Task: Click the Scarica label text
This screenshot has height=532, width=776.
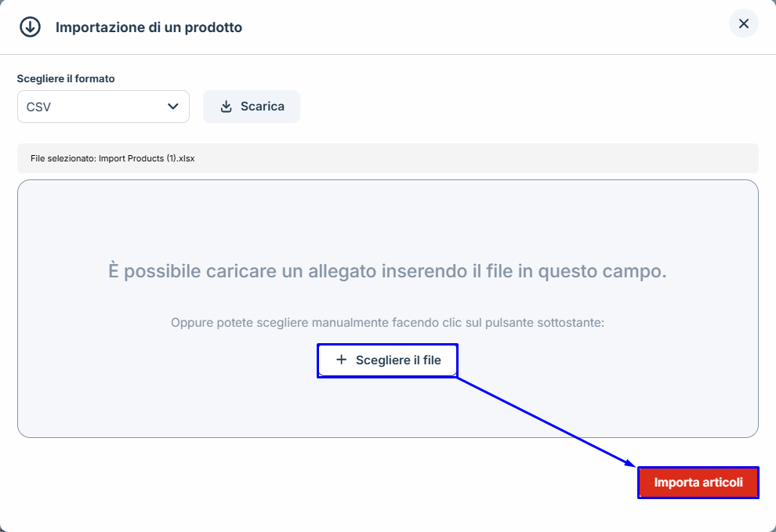Action: click(262, 107)
